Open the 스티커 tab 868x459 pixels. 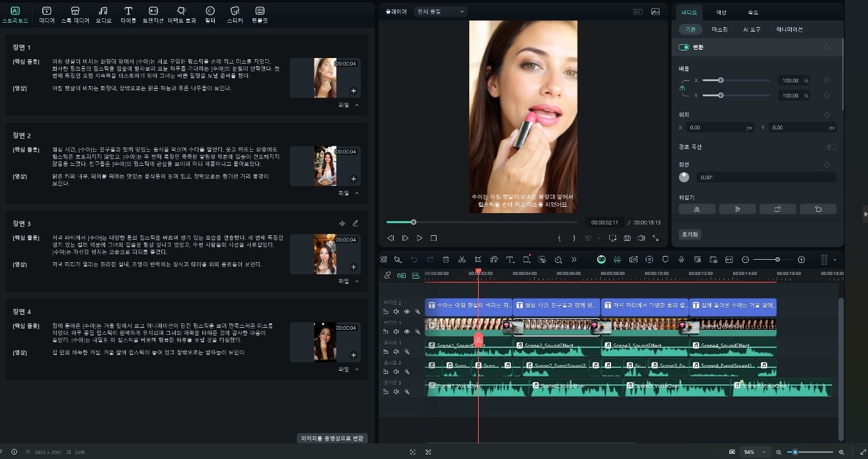(x=235, y=15)
